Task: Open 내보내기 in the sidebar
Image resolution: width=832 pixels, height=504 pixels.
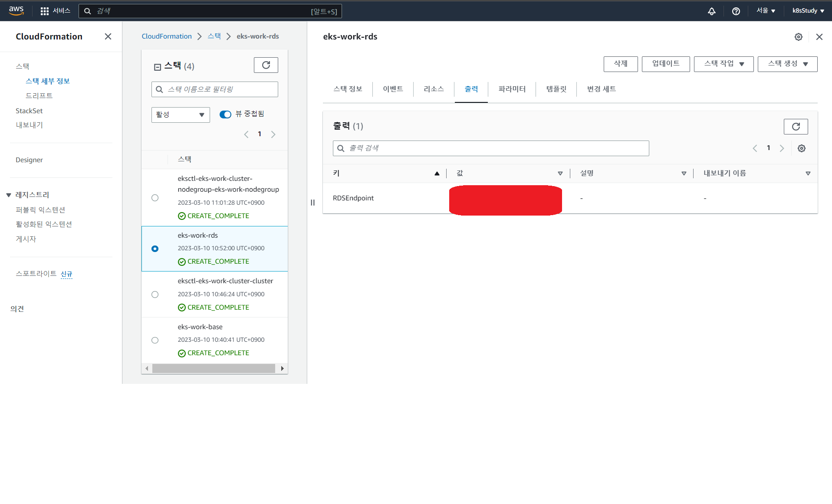Action: point(29,125)
